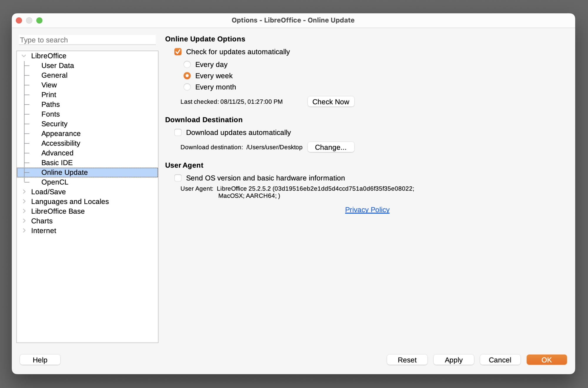Viewport: 588px width, 388px height.
Task: Click the Check Now button
Action: pos(331,102)
